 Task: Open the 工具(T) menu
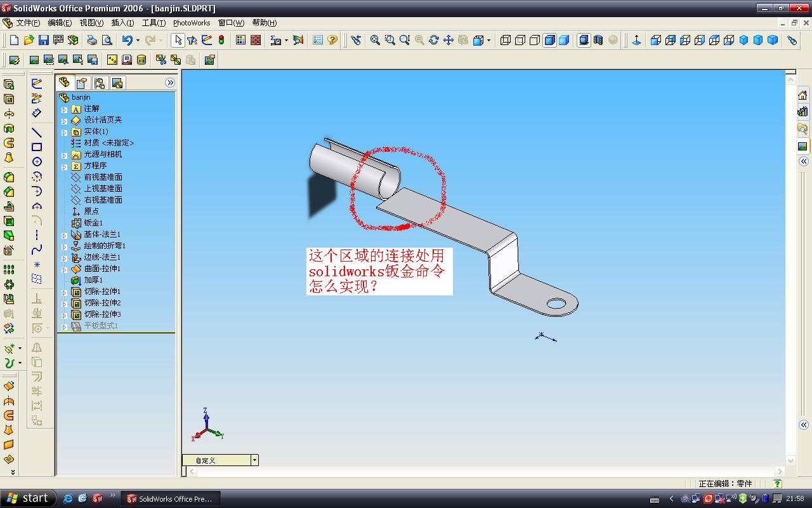click(x=154, y=23)
